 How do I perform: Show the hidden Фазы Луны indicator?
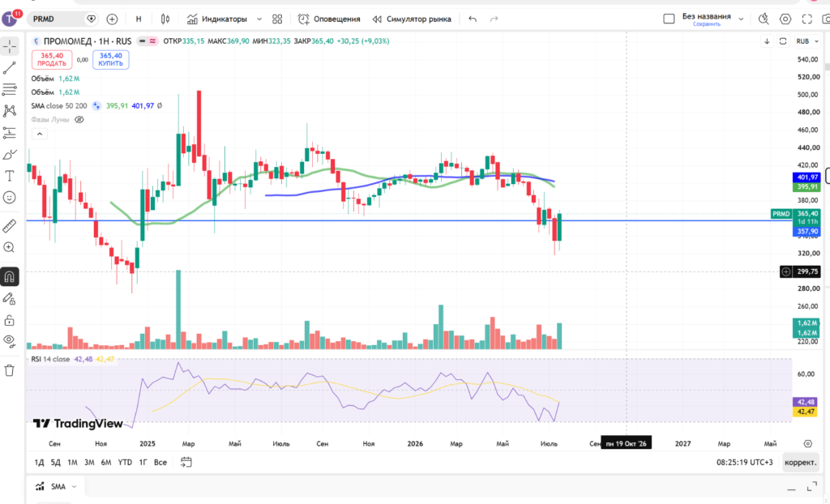(79, 120)
